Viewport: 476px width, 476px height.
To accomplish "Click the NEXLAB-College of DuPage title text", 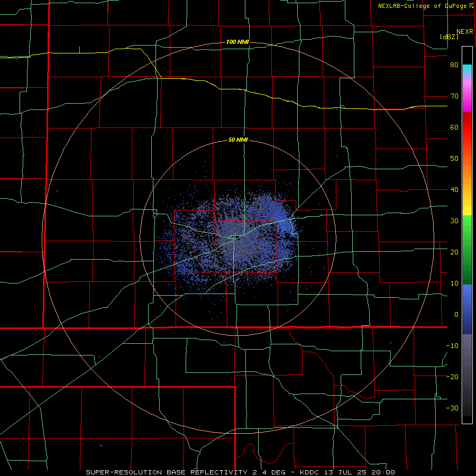I will pos(423,6).
